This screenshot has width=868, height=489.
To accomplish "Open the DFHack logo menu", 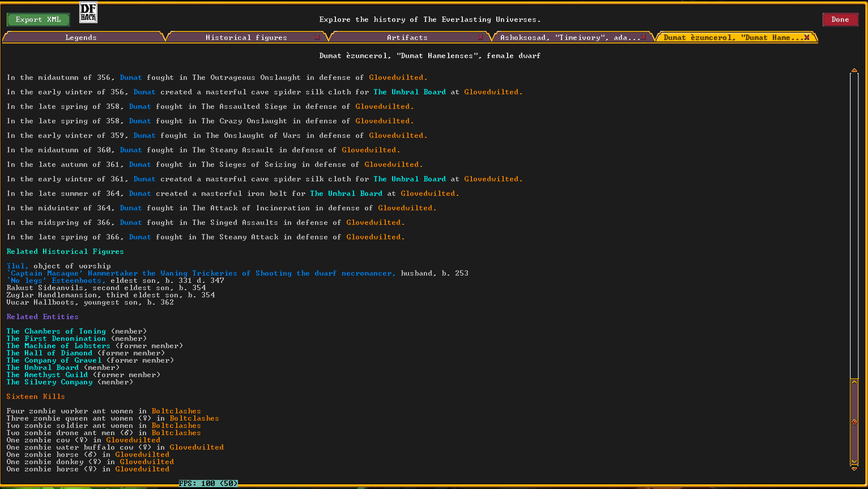I will (88, 12).
